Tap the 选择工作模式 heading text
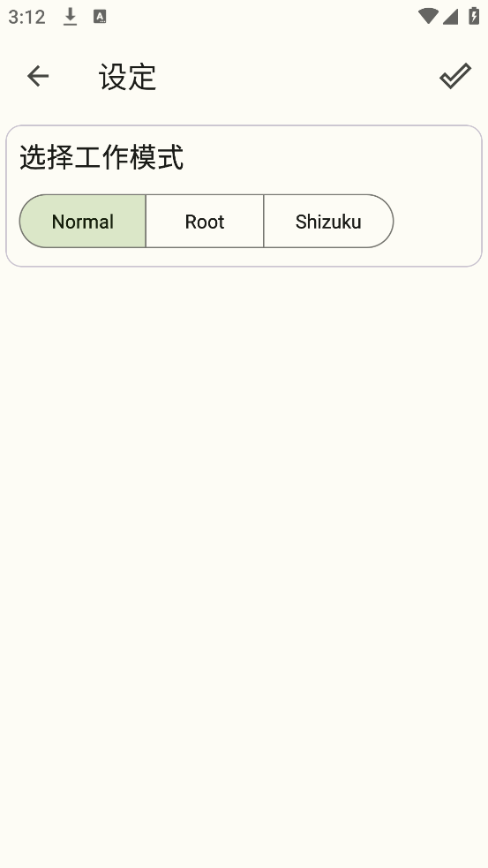This screenshot has height=868, width=488. coord(101,157)
